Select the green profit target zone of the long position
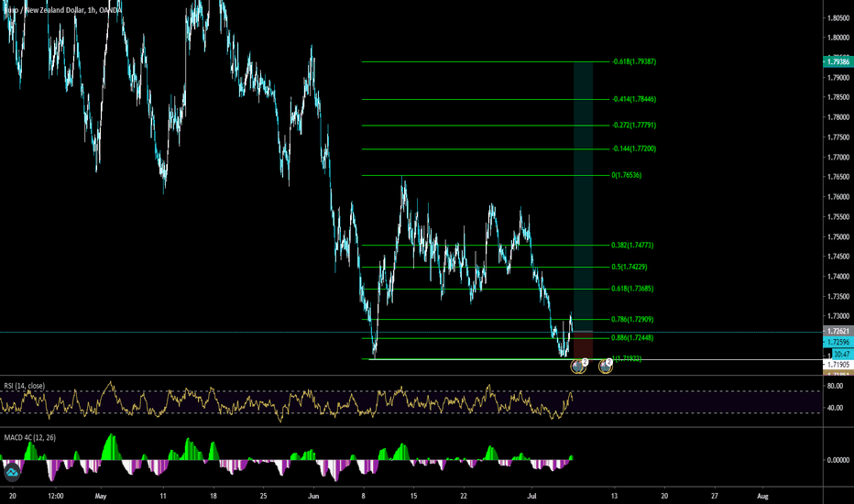Viewport: 854px width, 504px height. (x=584, y=196)
